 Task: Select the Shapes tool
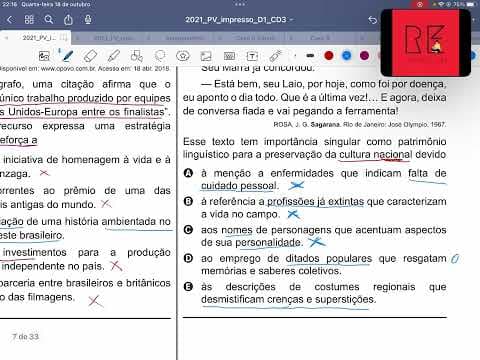pos(137,56)
